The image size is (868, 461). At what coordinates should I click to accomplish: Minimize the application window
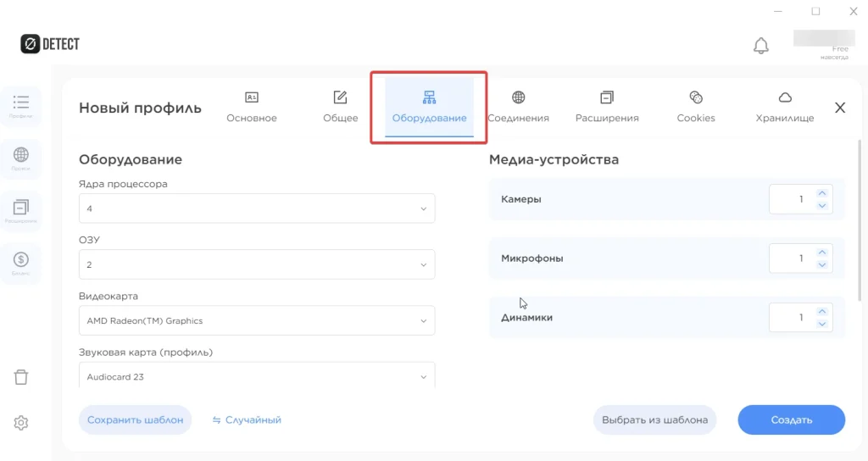click(x=778, y=11)
